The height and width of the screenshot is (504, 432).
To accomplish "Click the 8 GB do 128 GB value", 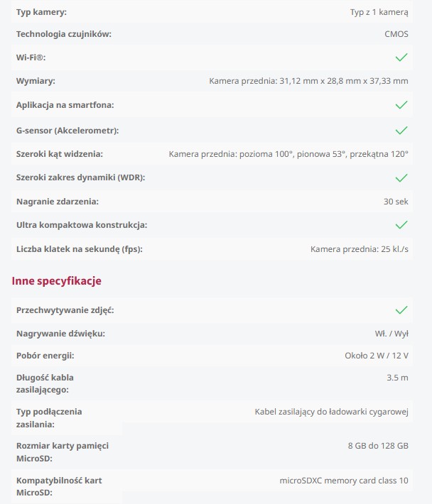I will 378,446.
